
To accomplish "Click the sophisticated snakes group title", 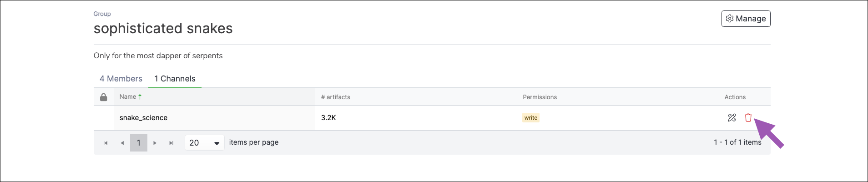I will (x=163, y=28).
